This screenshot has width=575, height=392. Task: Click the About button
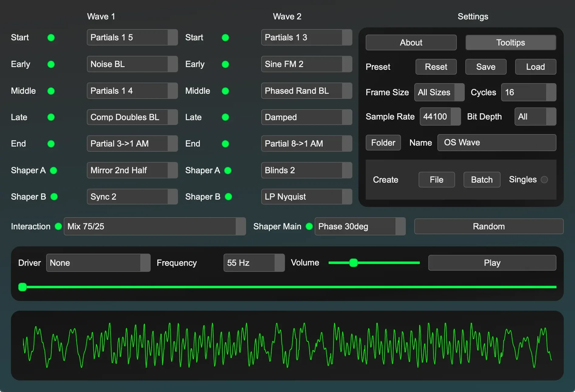pos(411,42)
